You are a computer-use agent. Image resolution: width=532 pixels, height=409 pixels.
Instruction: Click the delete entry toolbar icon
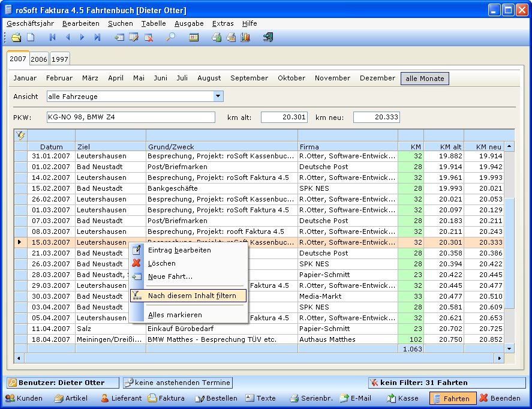pyautogui.click(x=148, y=37)
